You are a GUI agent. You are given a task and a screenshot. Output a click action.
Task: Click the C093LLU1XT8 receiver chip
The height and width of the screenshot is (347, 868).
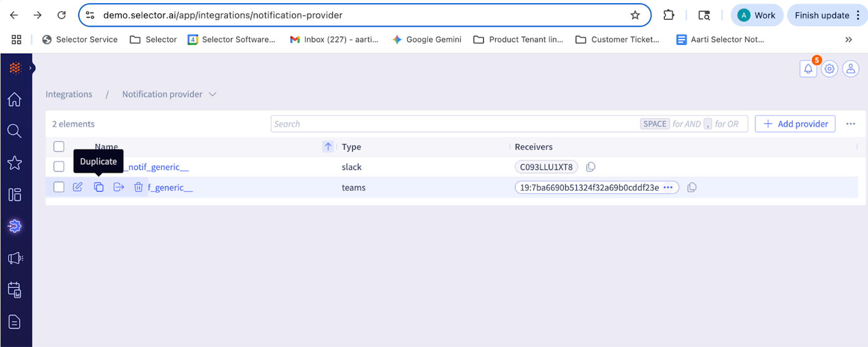(x=546, y=167)
